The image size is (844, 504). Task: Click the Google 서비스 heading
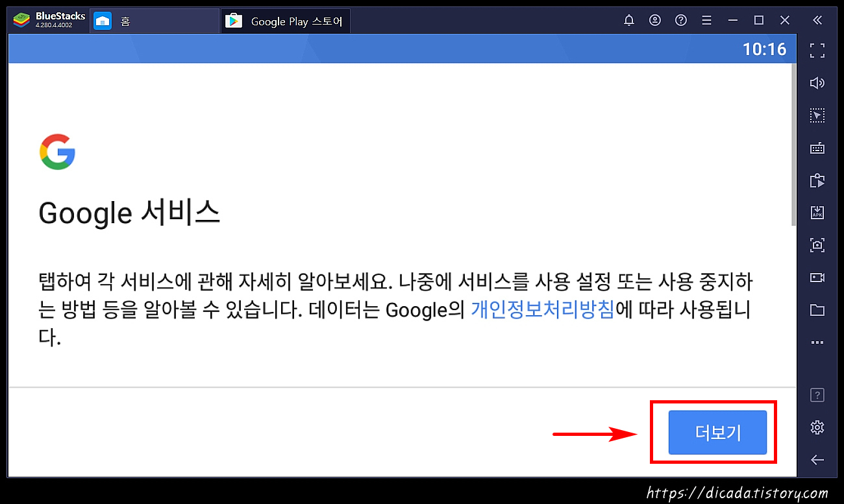[x=129, y=213]
